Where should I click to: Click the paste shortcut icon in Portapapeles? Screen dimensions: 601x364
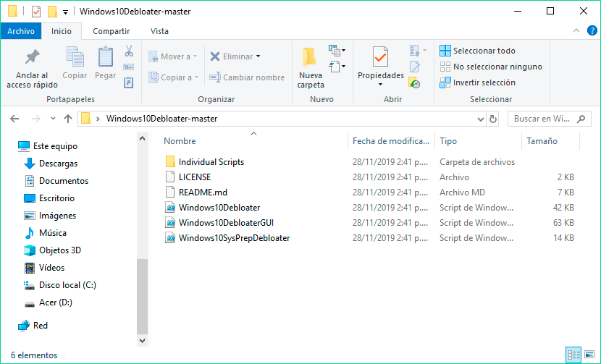(x=128, y=82)
